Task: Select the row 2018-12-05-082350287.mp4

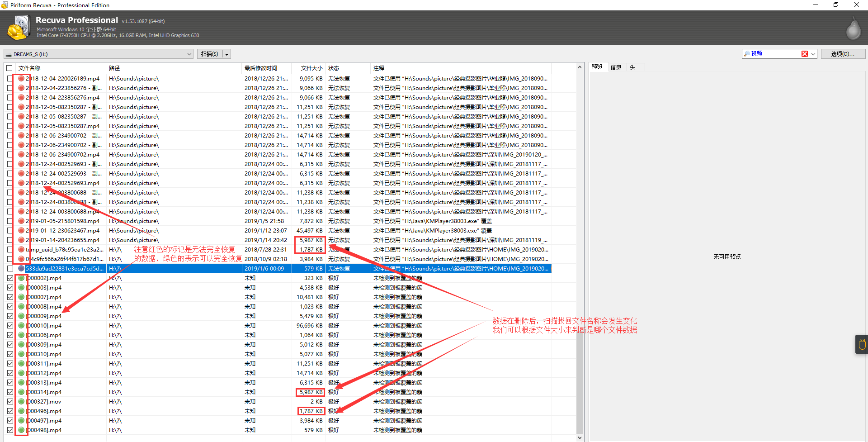Action: pyautogui.click(x=278, y=126)
